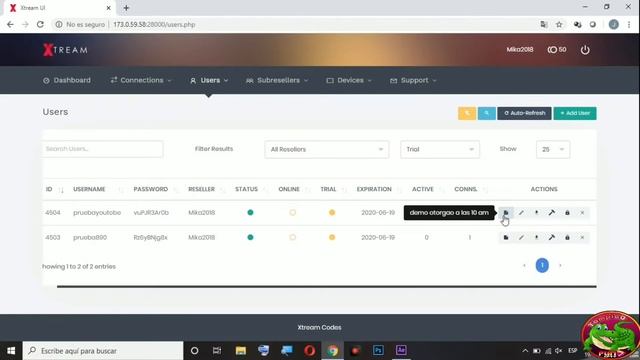Image resolution: width=640 pixels, height=360 pixels.
Task: Click the Chrome translate page icon
Action: 544,24
